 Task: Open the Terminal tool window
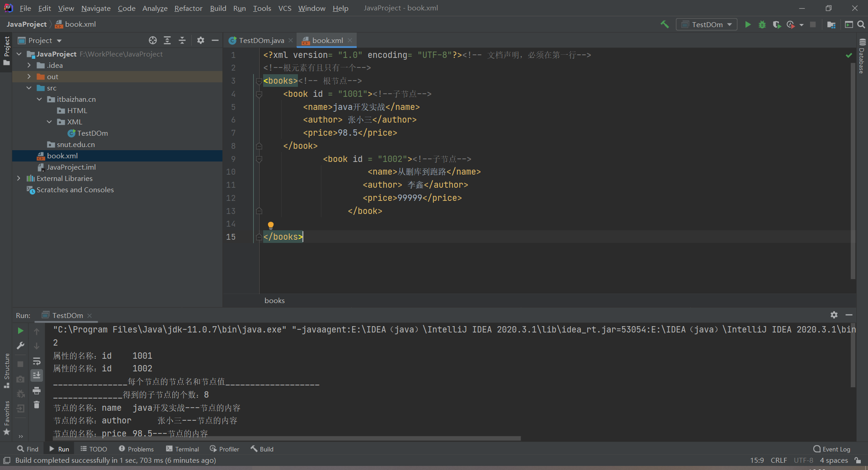(183, 449)
